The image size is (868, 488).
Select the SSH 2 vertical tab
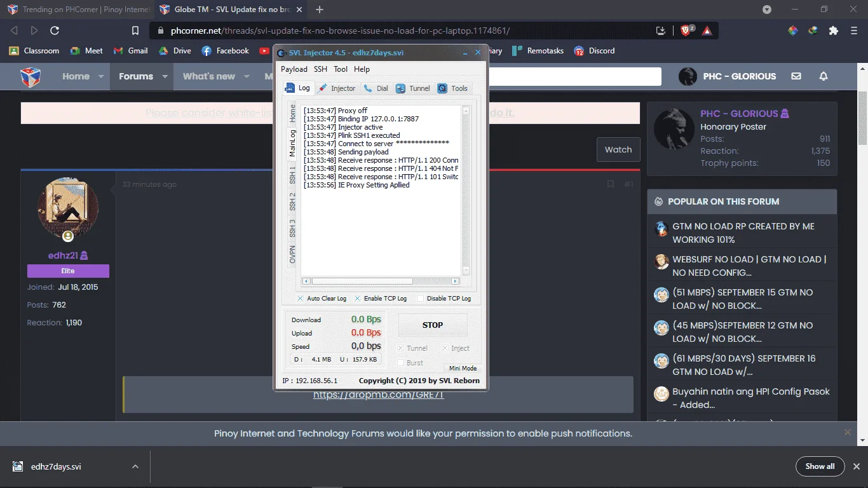coord(292,201)
